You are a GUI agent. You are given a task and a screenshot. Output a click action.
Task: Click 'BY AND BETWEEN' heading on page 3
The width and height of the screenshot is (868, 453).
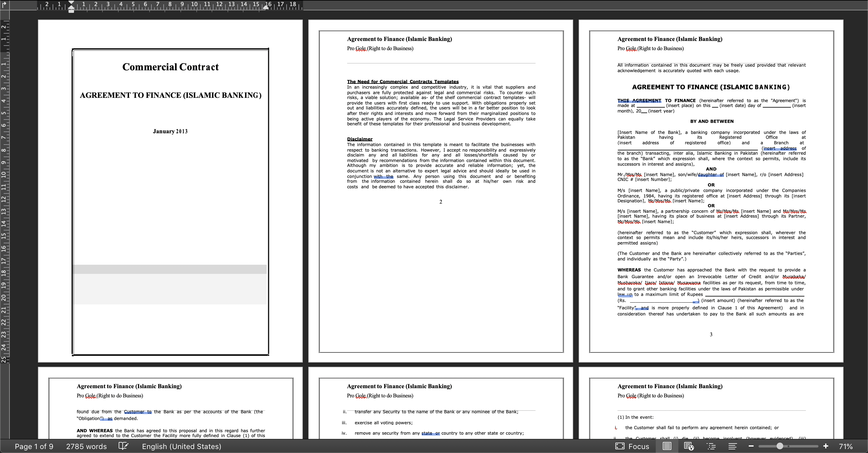tap(712, 121)
